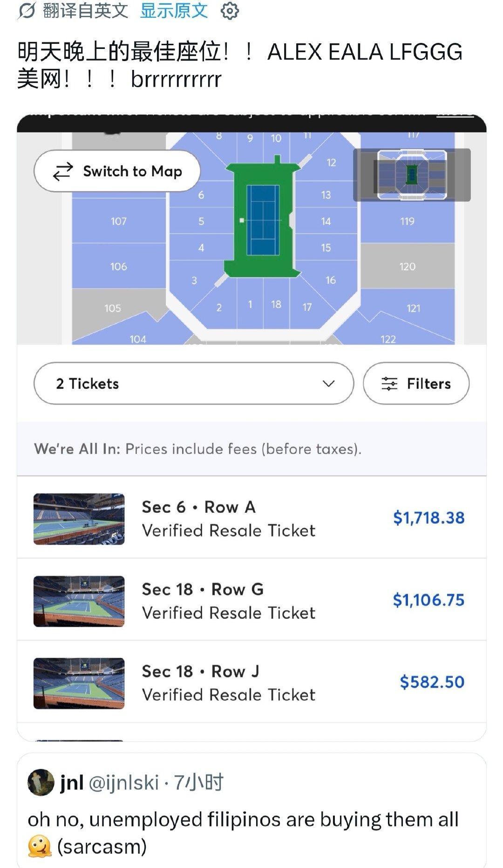Choose Sec 18 Row G $1,106.75 listing

tap(251, 600)
